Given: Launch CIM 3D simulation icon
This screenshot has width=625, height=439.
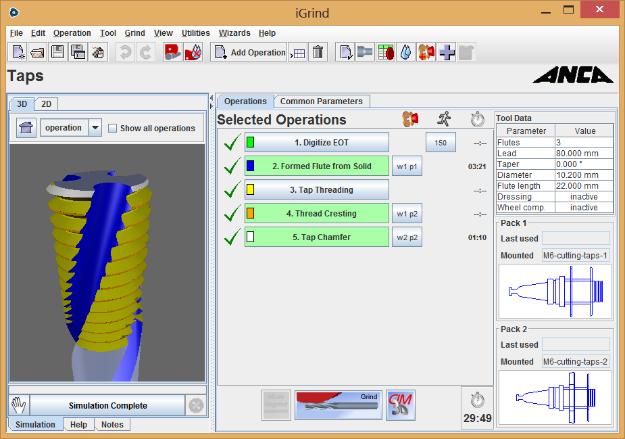Looking at the screenshot, I should (401, 405).
